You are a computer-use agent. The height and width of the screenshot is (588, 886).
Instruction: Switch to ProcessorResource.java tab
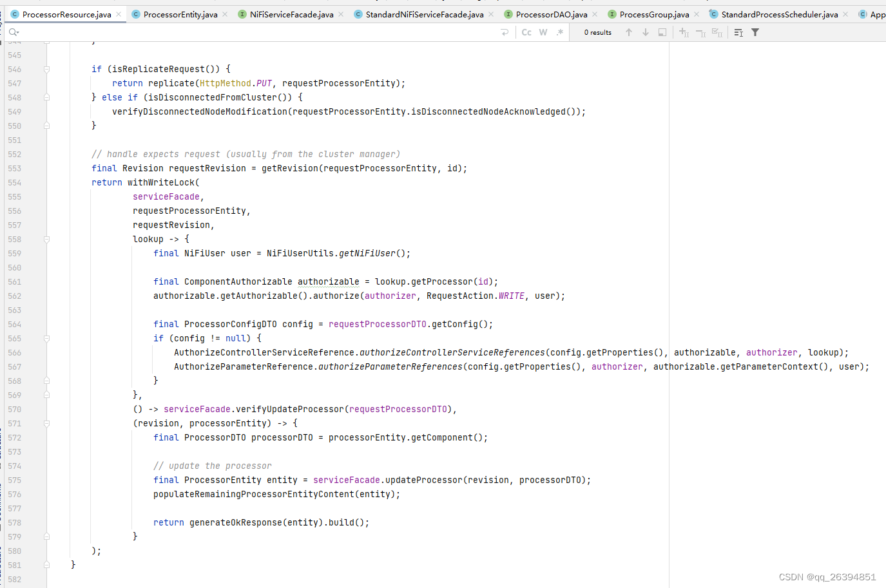(x=67, y=14)
